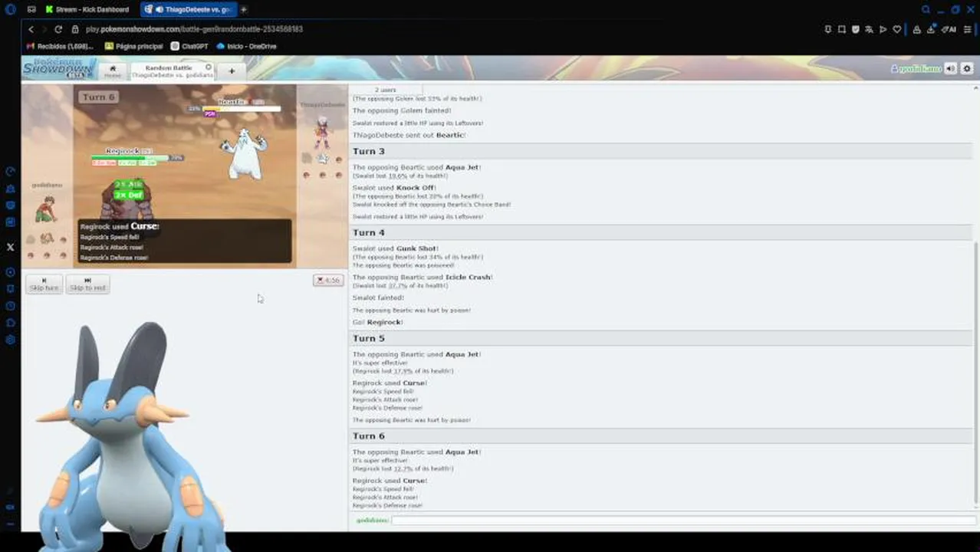Click 'opposing Bearctic used Icicle Crash' line

click(x=423, y=277)
